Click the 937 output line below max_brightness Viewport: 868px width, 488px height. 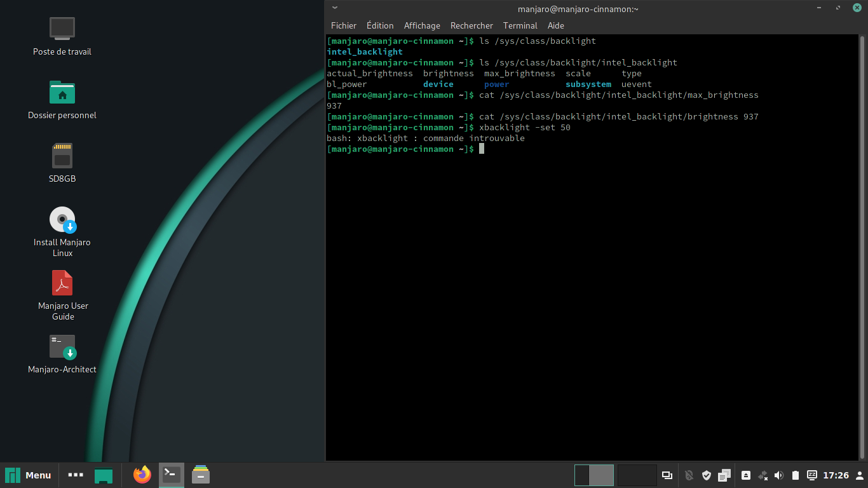point(334,105)
